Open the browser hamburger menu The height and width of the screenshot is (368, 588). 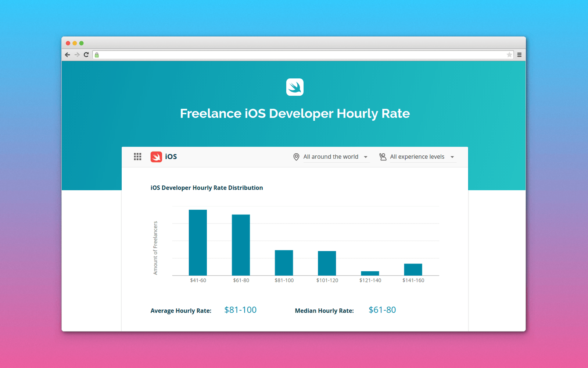coord(519,55)
